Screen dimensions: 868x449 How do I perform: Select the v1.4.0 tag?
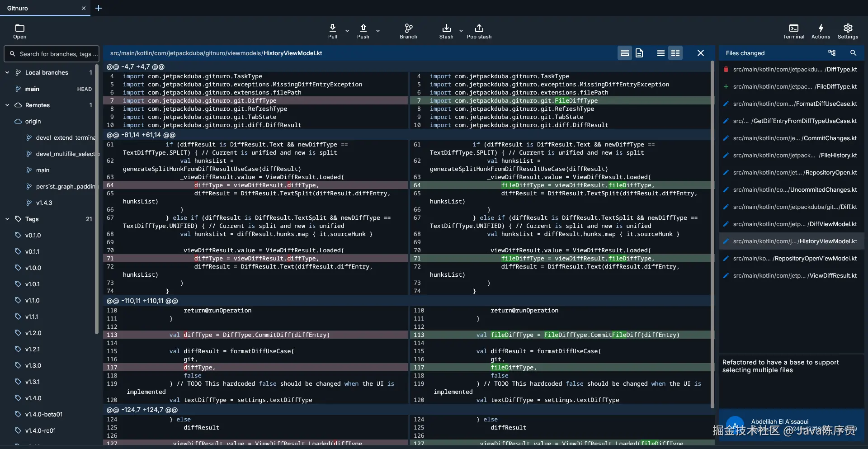33,398
